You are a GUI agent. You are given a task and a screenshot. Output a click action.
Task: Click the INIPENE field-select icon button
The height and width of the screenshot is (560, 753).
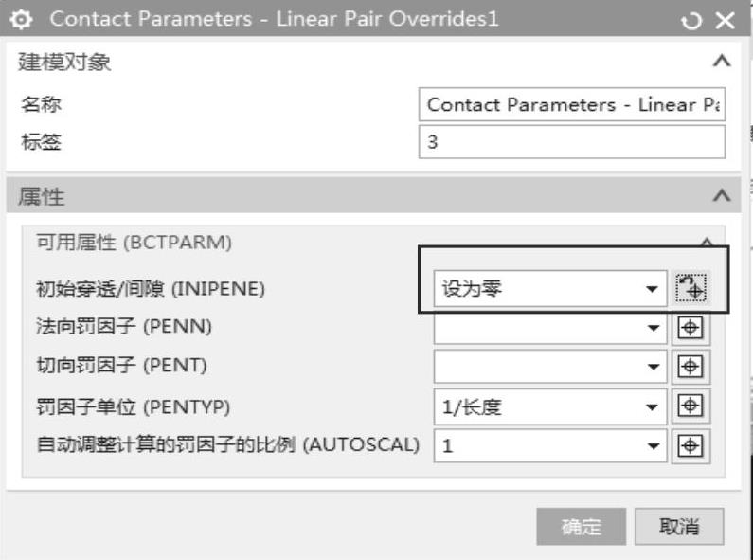pos(691,287)
